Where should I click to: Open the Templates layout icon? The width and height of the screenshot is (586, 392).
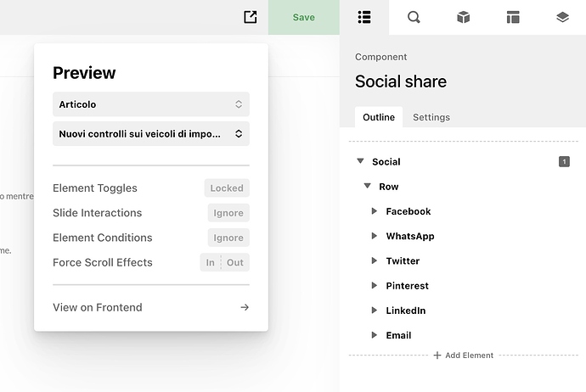coord(512,17)
